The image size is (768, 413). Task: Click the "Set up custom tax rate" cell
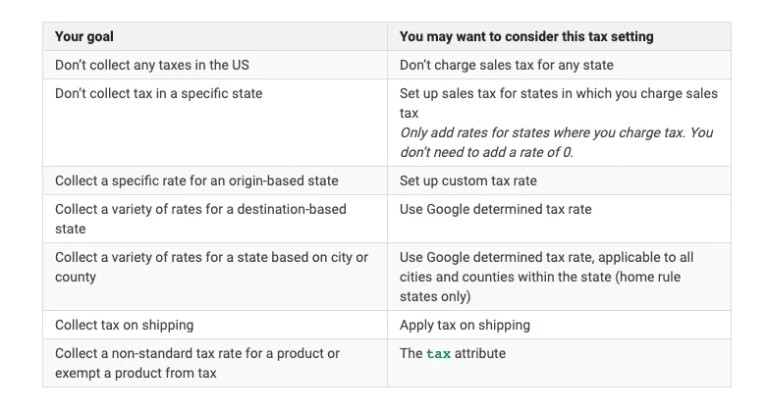point(469,181)
